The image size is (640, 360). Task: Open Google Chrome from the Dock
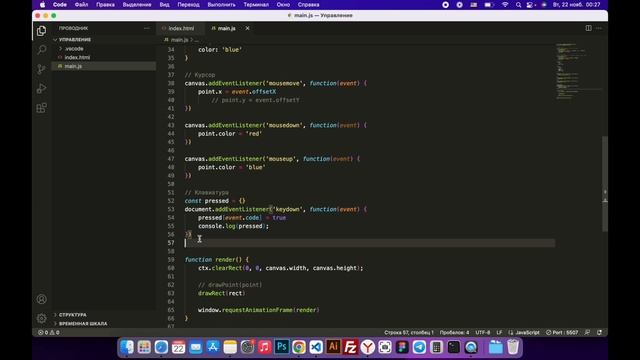click(299, 347)
